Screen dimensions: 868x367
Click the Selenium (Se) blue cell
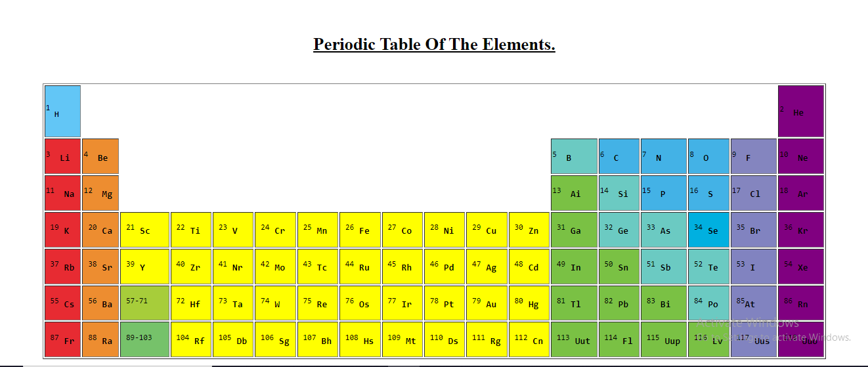(x=708, y=230)
